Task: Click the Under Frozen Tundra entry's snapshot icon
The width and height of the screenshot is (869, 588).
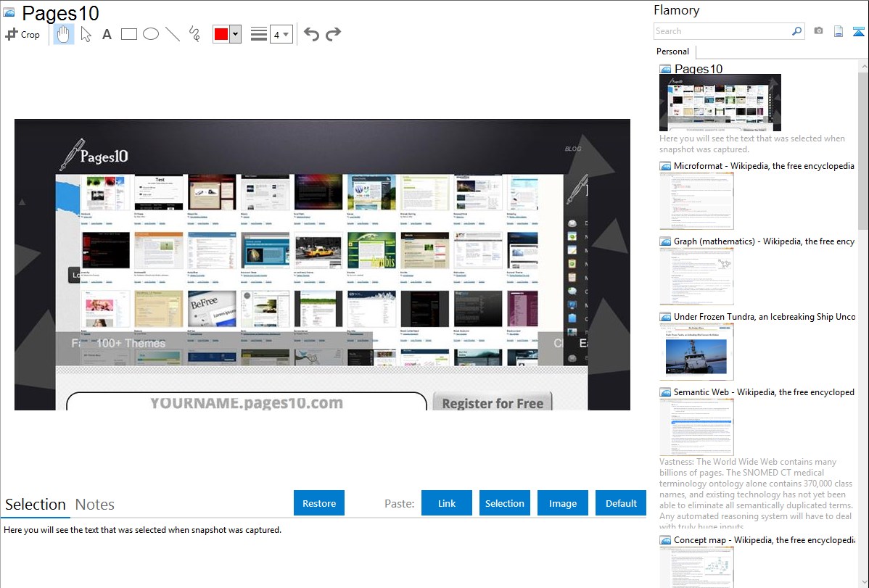Action: pyautogui.click(x=665, y=316)
